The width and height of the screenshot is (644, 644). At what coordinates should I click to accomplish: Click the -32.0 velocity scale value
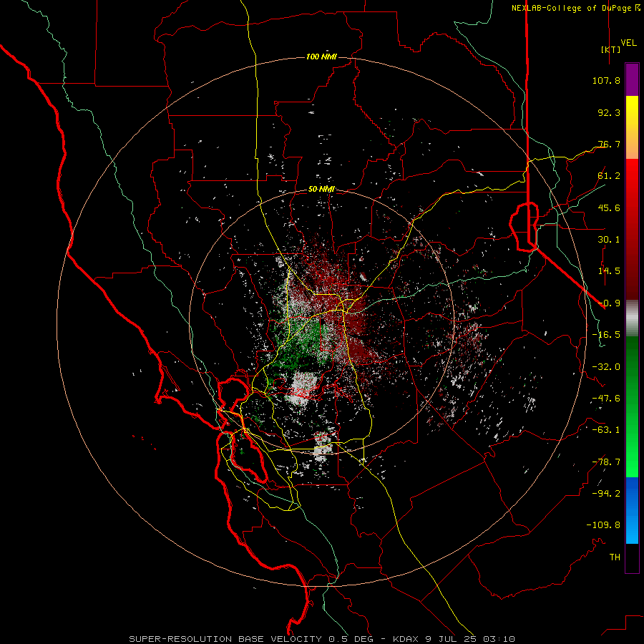(606, 366)
